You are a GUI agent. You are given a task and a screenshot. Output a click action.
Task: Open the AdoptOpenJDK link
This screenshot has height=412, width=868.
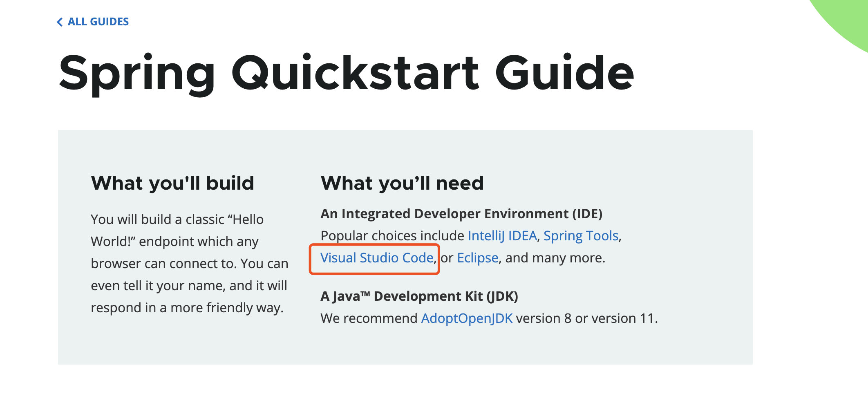pyautogui.click(x=467, y=318)
